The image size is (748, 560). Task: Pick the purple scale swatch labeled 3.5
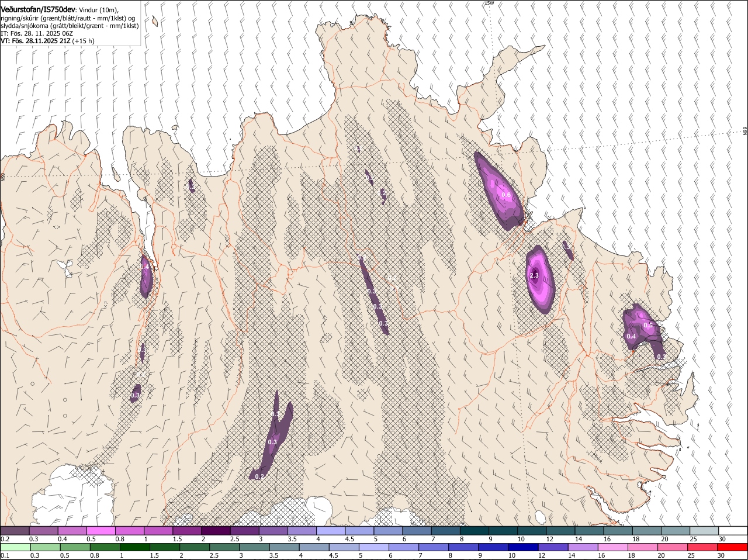click(x=302, y=530)
